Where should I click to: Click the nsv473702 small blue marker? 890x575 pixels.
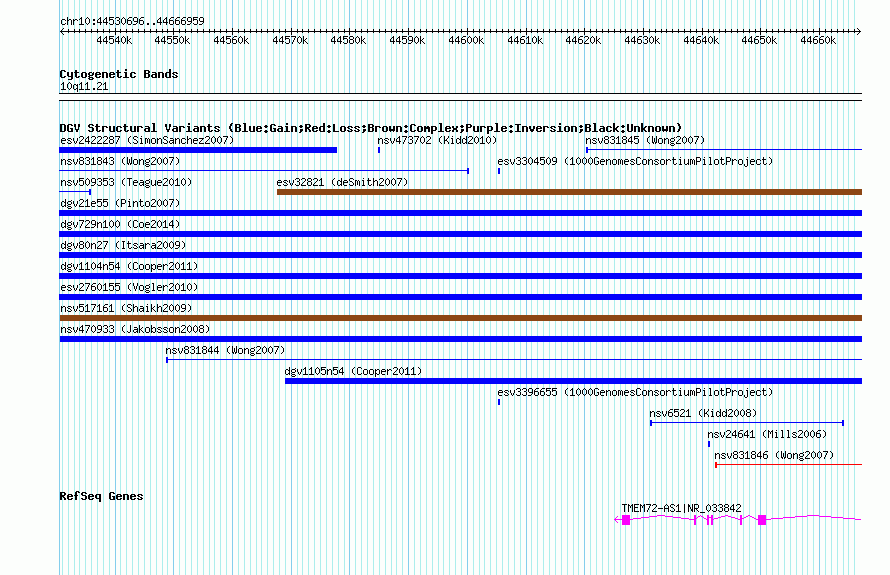pos(379,150)
